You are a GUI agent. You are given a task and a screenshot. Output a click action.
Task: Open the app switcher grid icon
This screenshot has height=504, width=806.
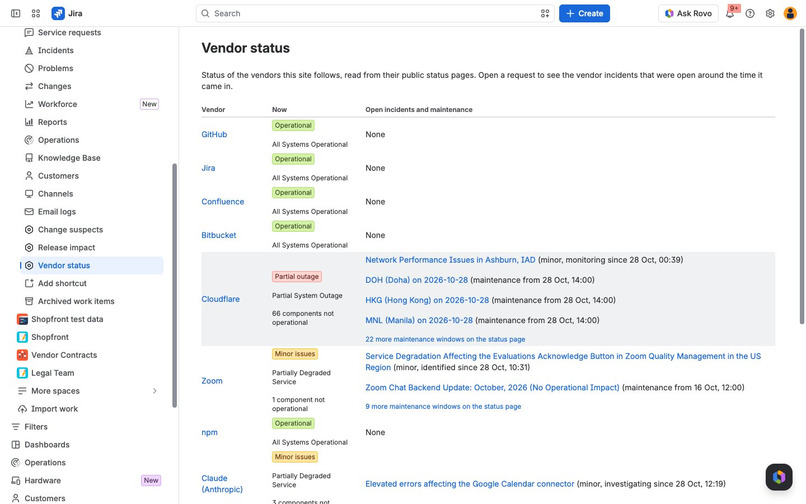point(35,13)
